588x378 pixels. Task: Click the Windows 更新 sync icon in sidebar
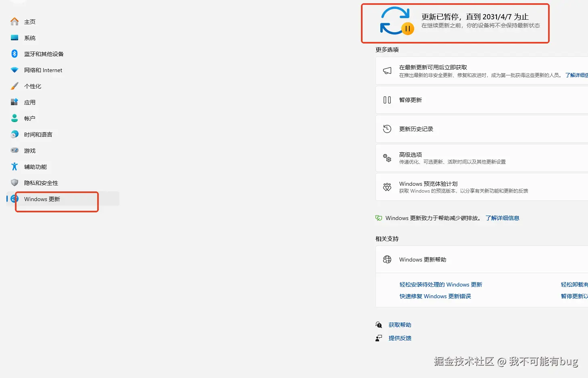[x=15, y=199]
